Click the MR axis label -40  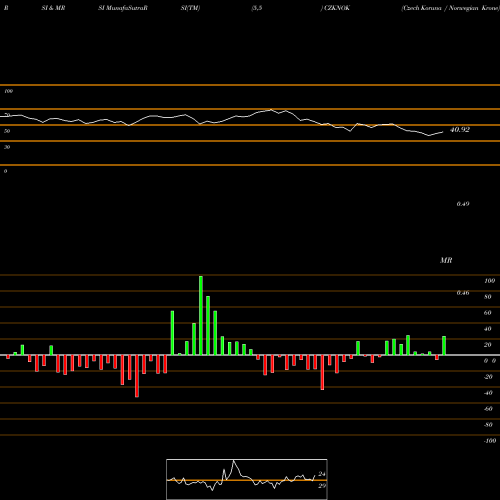coord(488,393)
